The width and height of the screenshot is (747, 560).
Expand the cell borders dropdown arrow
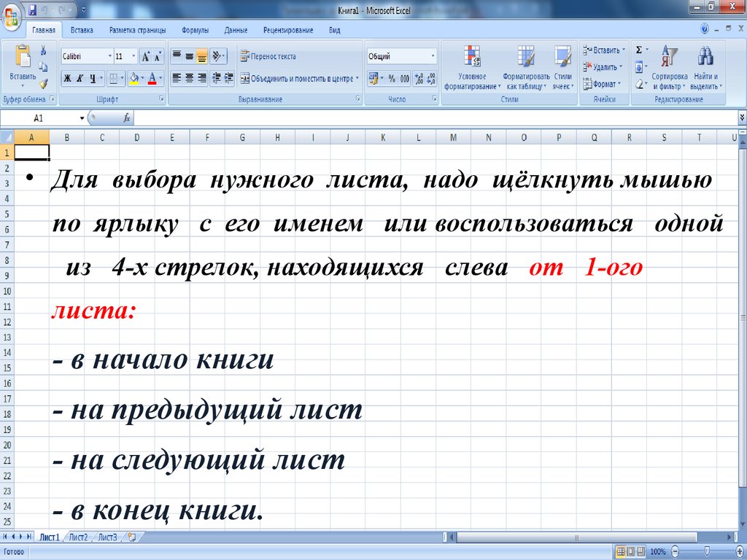tap(123, 79)
